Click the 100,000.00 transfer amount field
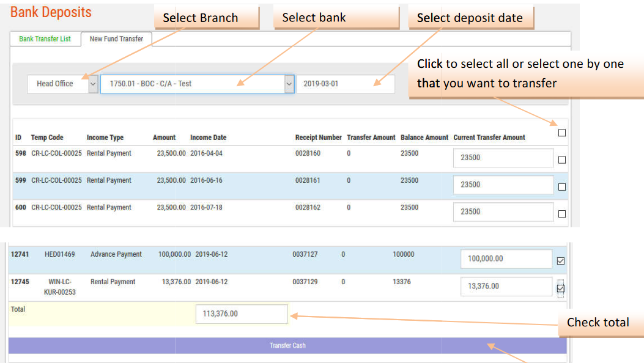This screenshot has height=363, width=644. point(506,259)
